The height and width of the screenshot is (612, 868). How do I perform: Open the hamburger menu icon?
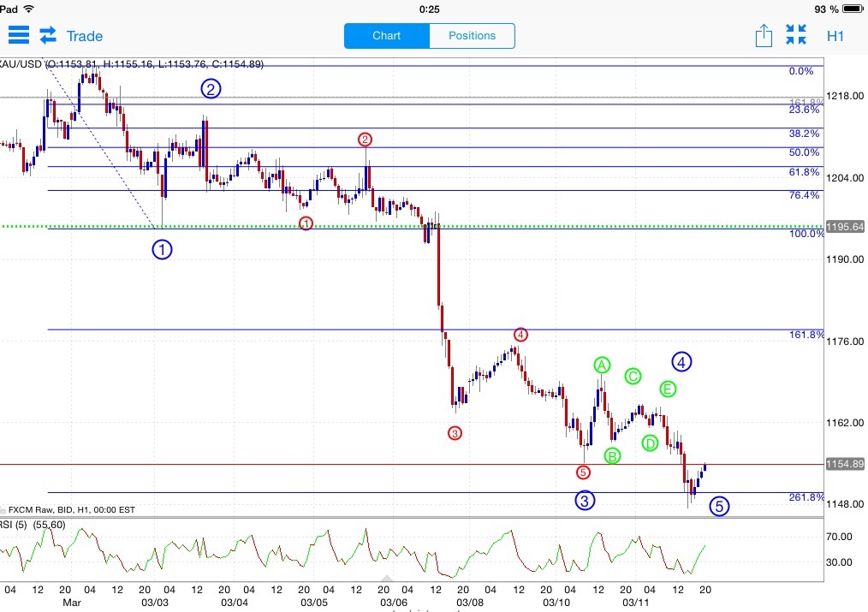point(18,35)
